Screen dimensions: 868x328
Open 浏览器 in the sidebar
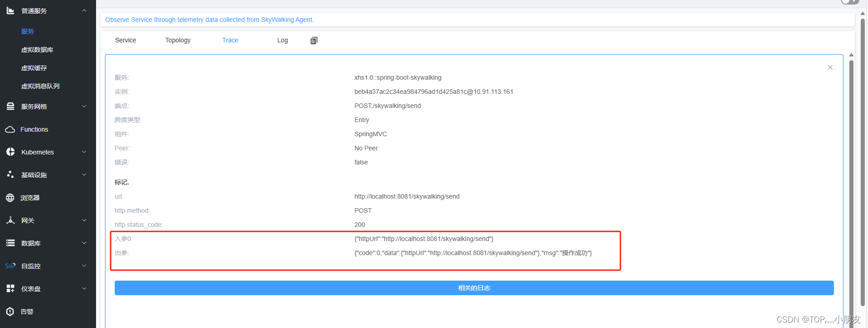(x=30, y=198)
